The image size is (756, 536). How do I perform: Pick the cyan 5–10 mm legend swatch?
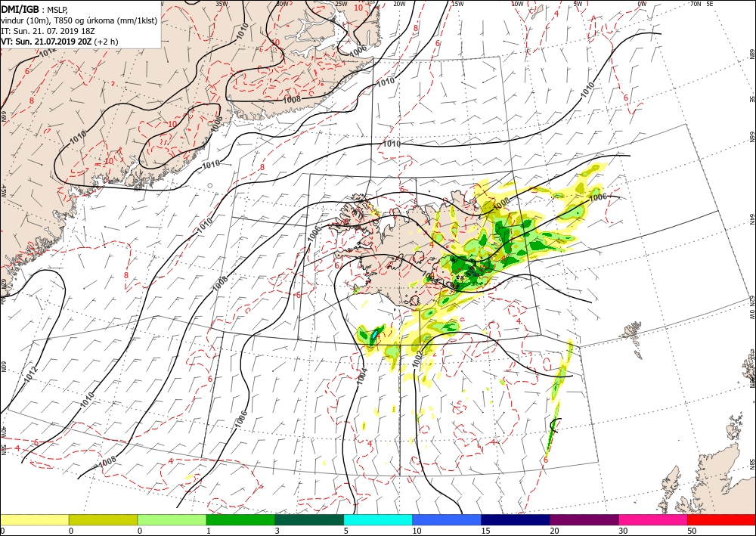click(378, 519)
